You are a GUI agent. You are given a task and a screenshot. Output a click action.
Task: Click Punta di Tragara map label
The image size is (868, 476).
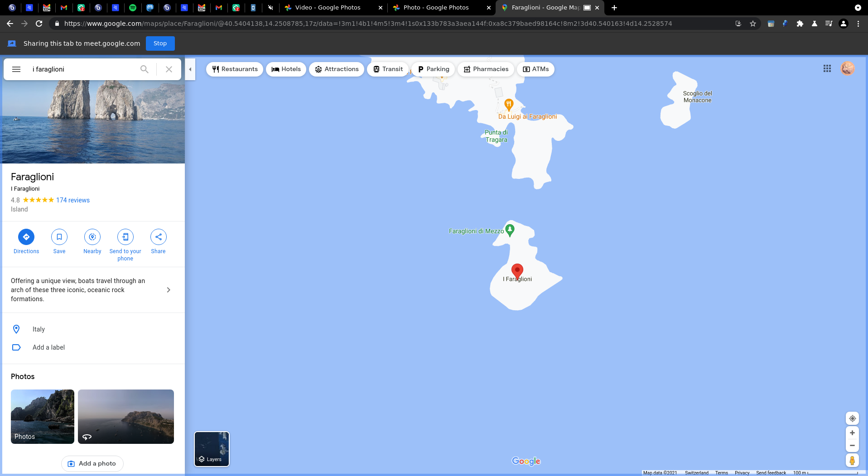(x=497, y=136)
